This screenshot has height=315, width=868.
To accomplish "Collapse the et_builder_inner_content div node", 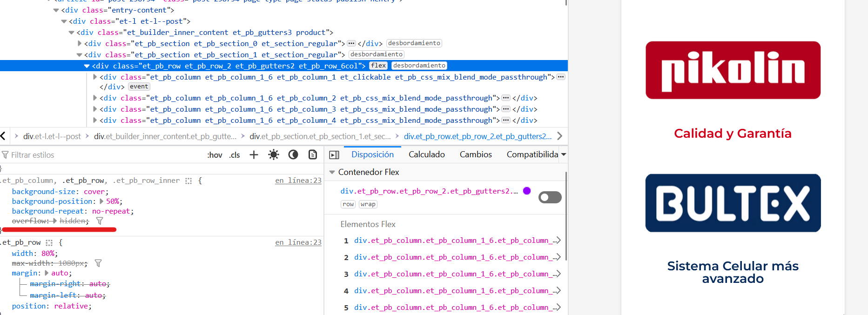I will tap(72, 33).
